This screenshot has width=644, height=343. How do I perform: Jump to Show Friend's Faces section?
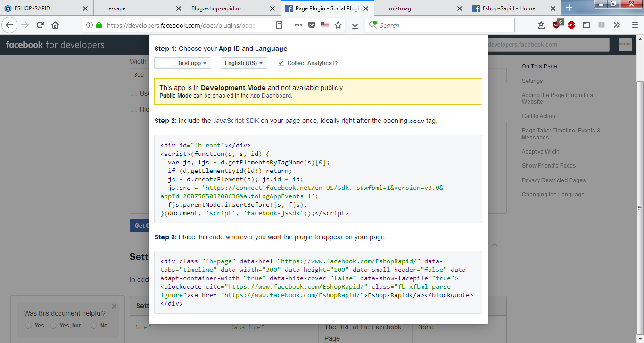click(549, 166)
